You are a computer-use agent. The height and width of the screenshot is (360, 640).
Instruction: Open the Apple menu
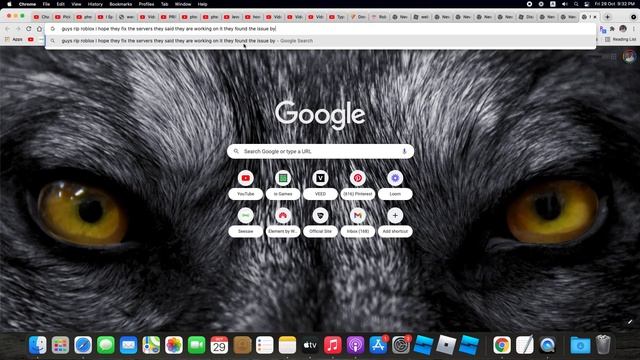9,4
